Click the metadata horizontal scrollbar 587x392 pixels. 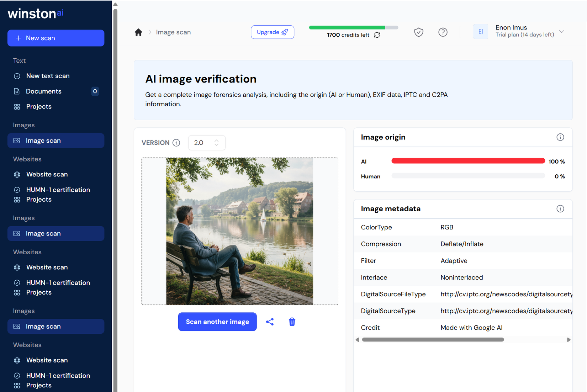click(433, 340)
